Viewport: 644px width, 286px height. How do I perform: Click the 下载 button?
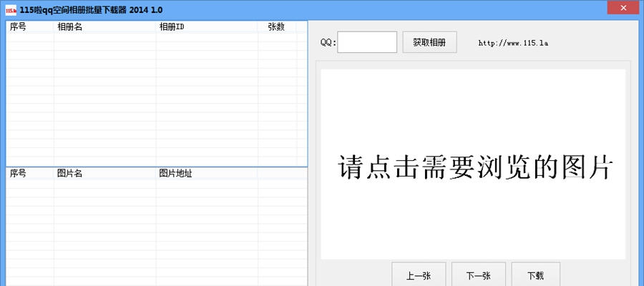(535, 275)
